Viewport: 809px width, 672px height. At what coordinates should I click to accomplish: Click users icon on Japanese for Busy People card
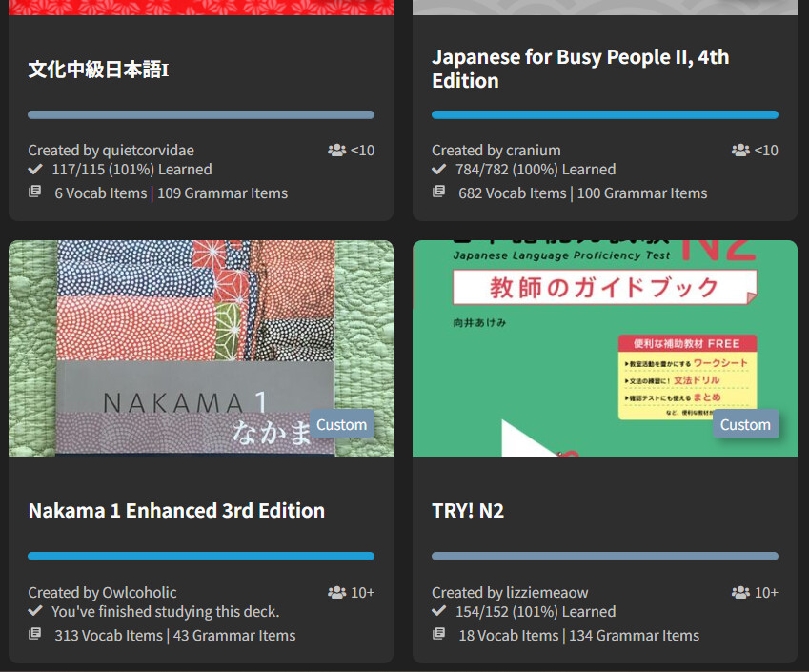pyautogui.click(x=740, y=151)
